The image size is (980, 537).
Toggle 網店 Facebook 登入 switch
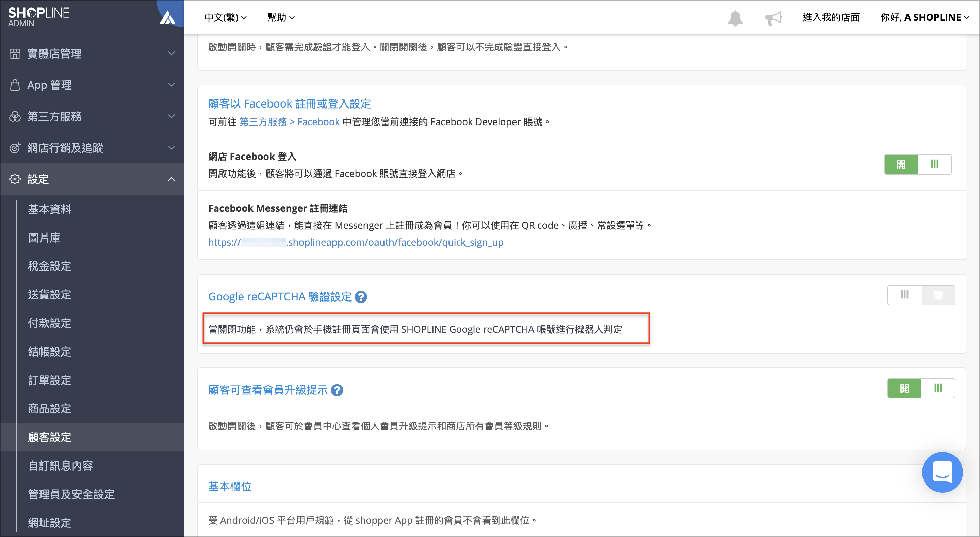tap(918, 164)
